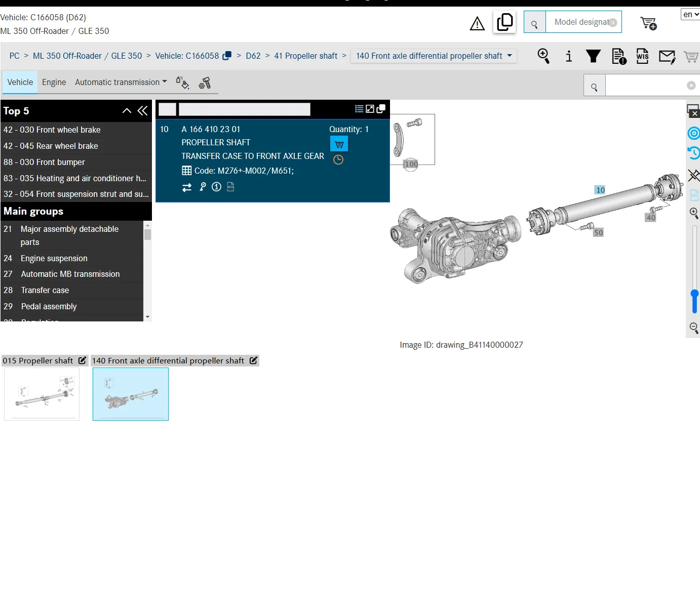
Task: Click callout 50 on the drawing
Action: click(599, 233)
